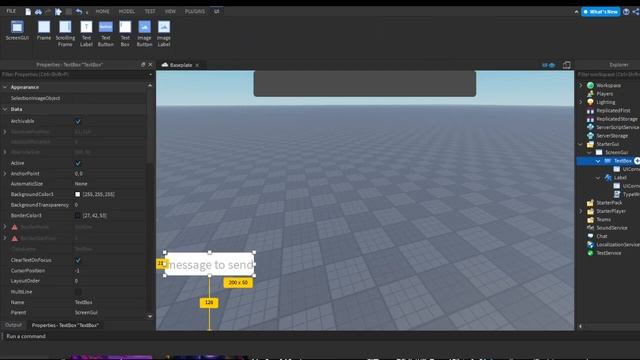Click the plugin puzzle icon in quick access
640x360 pixels.
(58, 11)
